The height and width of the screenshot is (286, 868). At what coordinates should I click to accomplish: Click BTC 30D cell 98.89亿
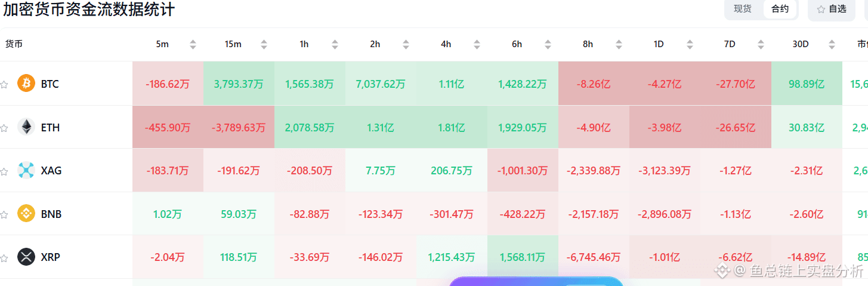[807, 84]
